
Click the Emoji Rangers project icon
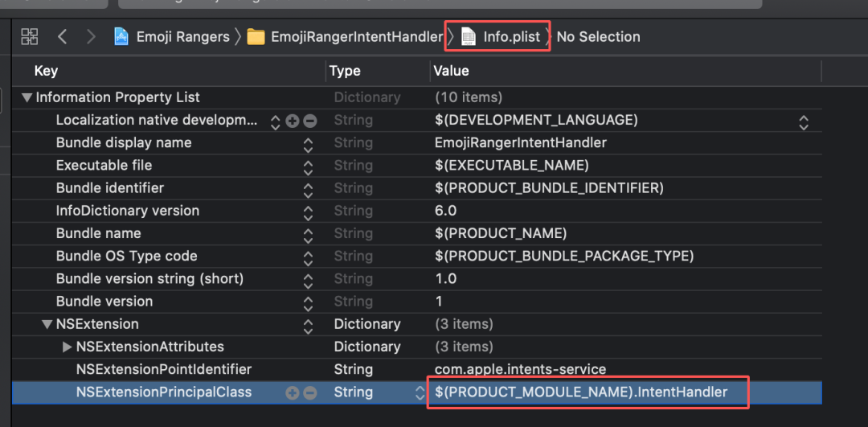[121, 36]
